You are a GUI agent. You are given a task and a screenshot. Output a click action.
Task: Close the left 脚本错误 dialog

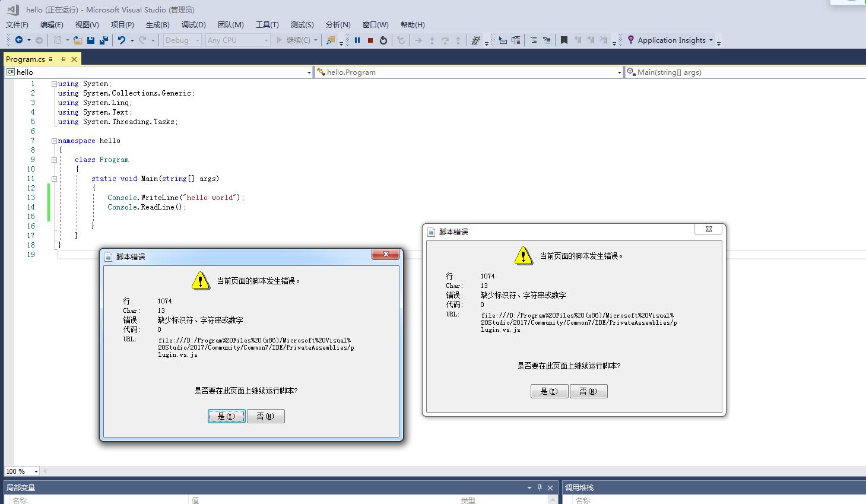pos(386,254)
